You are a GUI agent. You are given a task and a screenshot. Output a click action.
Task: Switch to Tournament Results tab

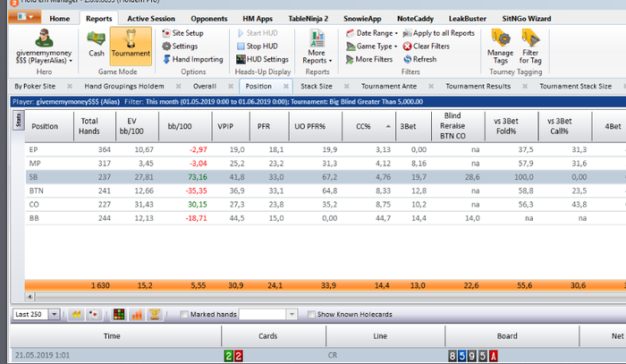pos(478,86)
